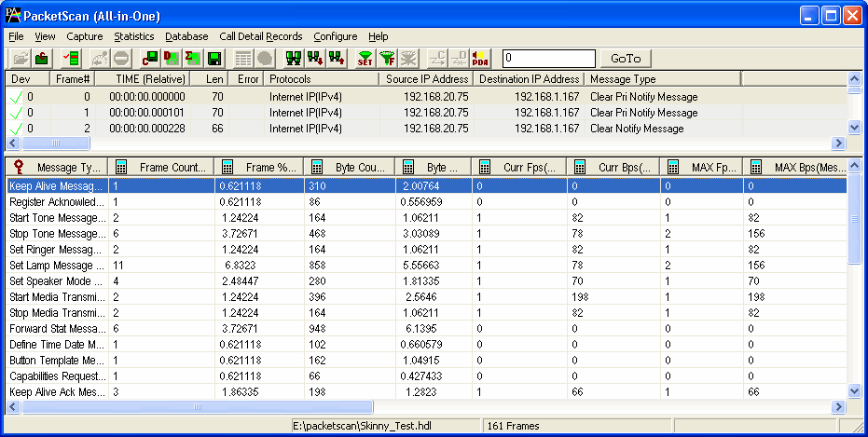Click the save icon marked with red C
This screenshot has height=437, width=868.
(x=150, y=58)
